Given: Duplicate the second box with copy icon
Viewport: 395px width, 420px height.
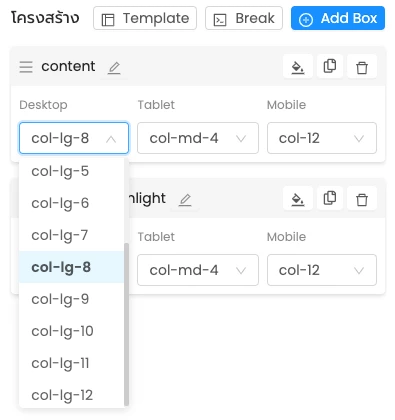Looking at the screenshot, I should (x=330, y=199).
